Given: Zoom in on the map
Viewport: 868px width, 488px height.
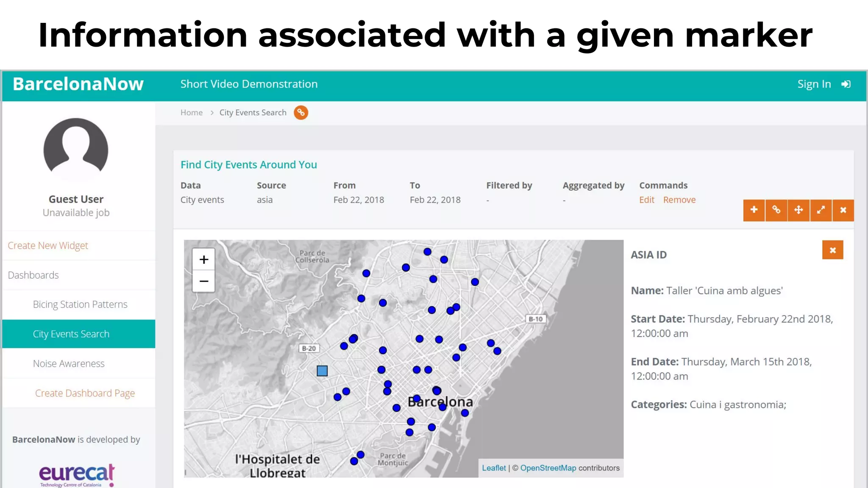Looking at the screenshot, I should 204,259.
